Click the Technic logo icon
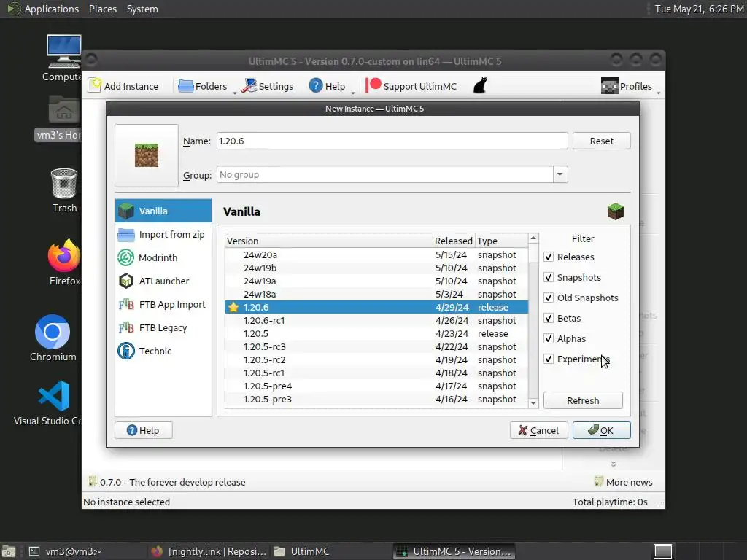 [x=125, y=351]
